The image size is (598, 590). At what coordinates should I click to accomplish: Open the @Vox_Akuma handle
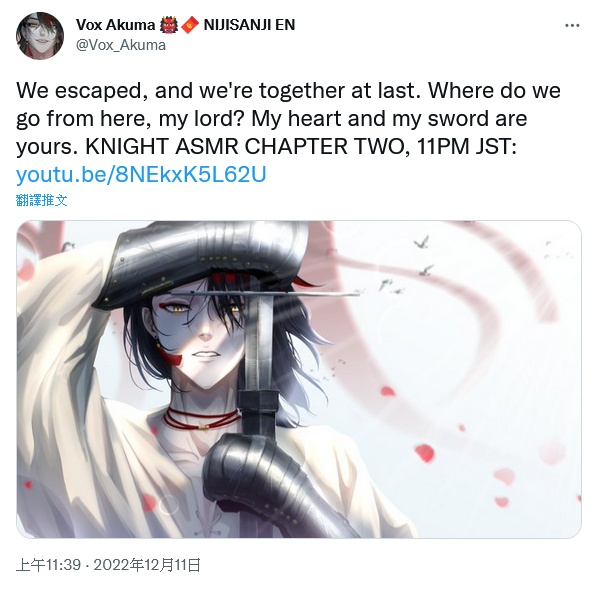(121, 45)
